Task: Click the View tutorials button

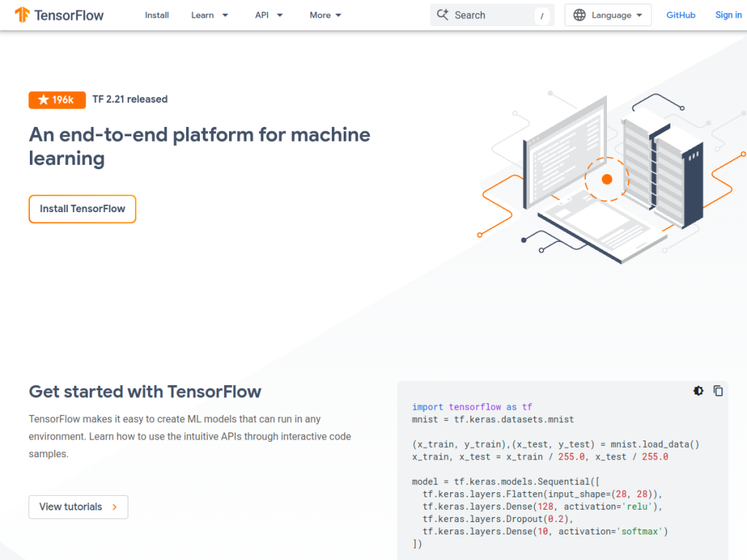Action: [x=78, y=507]
